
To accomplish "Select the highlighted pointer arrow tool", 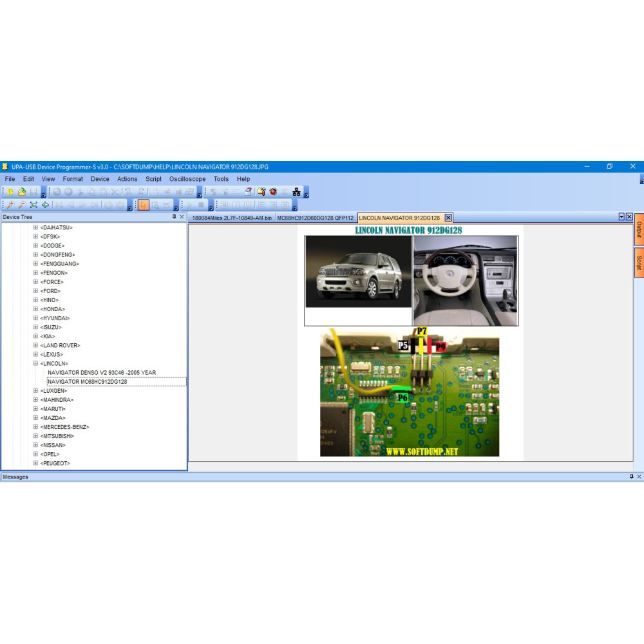I will [x=143, y=205].
